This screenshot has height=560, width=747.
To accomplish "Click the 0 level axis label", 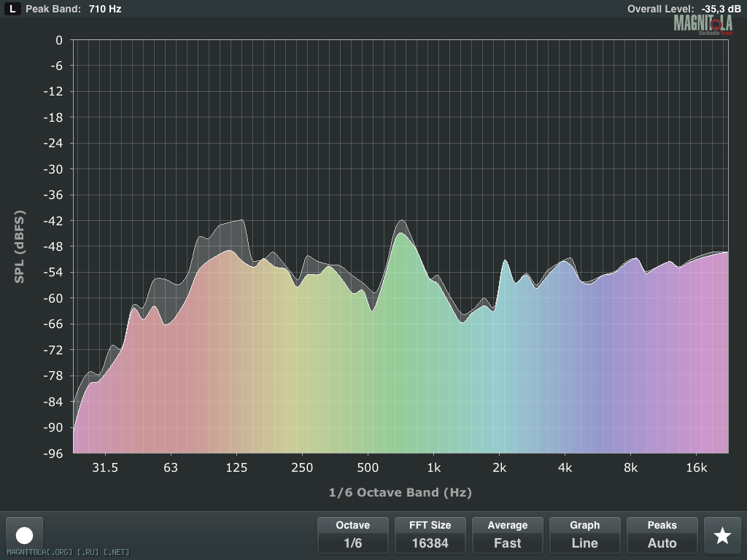I will (x=58, y=41).
